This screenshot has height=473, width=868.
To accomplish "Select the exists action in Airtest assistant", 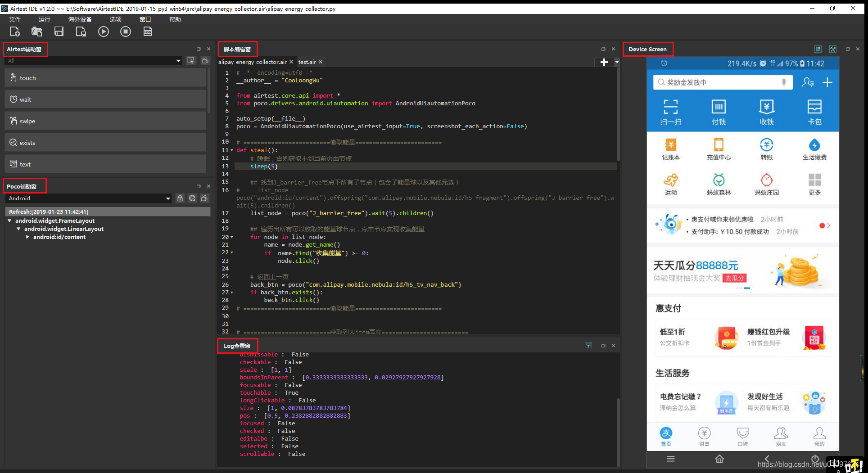I will tap(105, 143).
